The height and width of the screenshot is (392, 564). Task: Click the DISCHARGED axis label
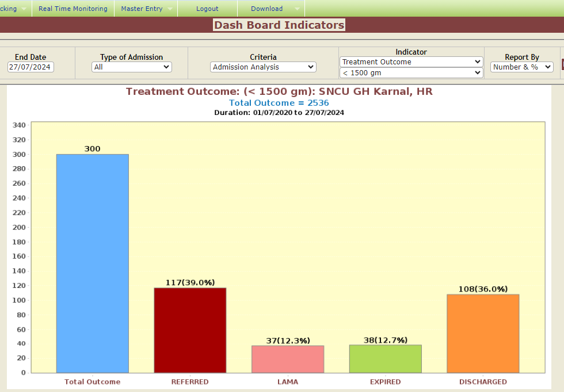pos(483,382)
